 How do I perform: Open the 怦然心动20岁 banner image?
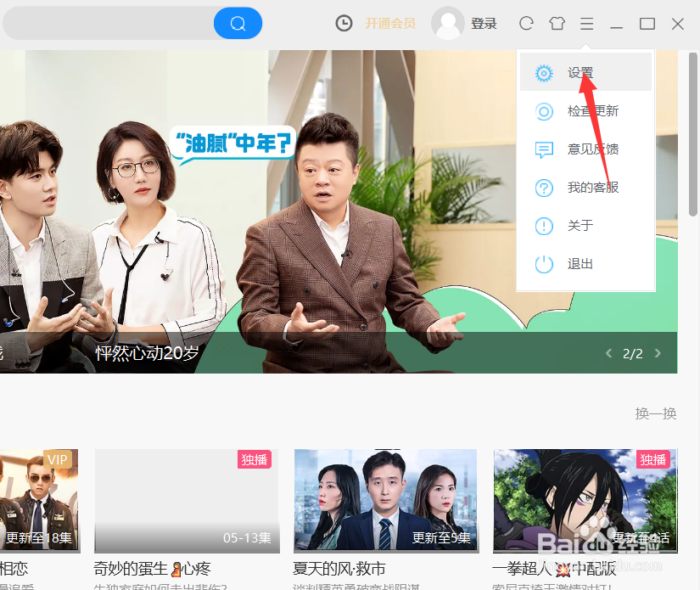339,211
